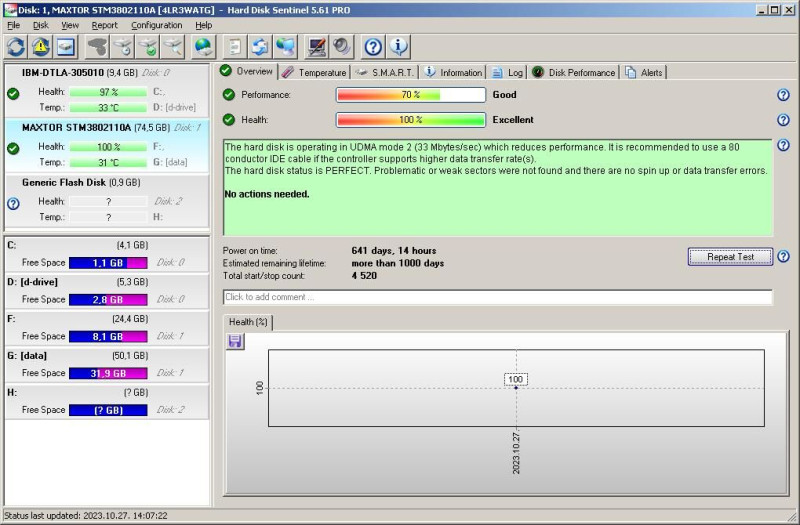
Task: Select the Health (%) chart tab
Action: 248,322
